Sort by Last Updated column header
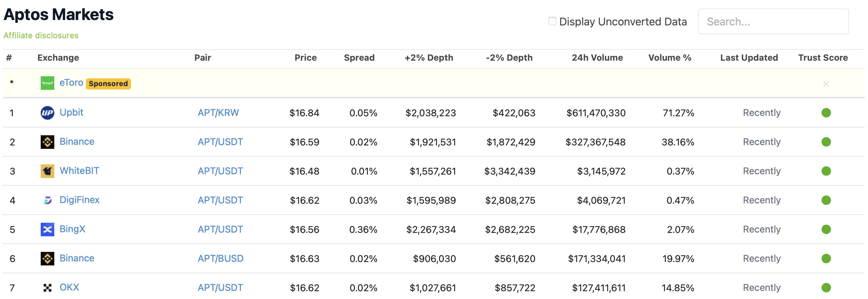 pos(749,58)
